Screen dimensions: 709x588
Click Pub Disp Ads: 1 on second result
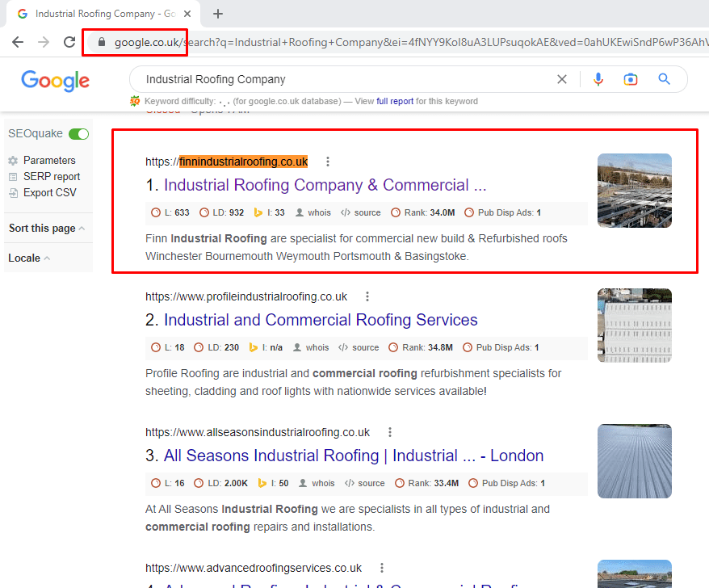coord(501,347)
